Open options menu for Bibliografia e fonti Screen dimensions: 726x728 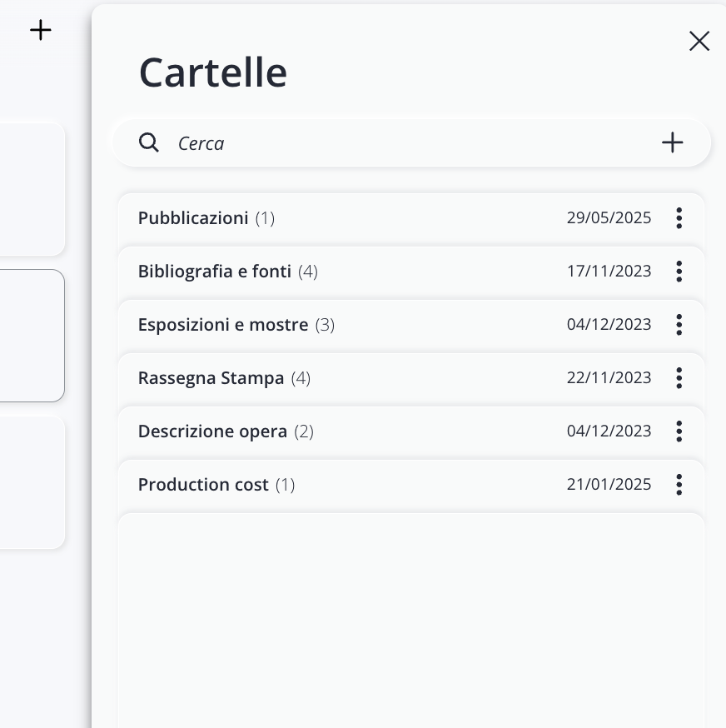(679, 272)
